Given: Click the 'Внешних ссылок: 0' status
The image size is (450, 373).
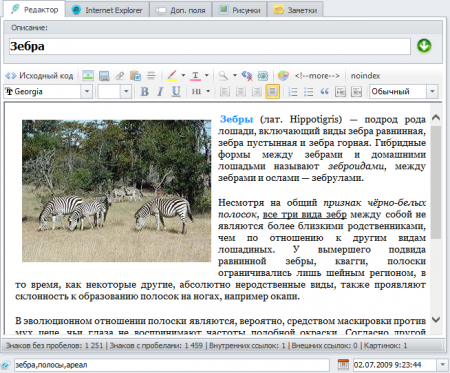Looking at the screenshot, I should (325, 346).
